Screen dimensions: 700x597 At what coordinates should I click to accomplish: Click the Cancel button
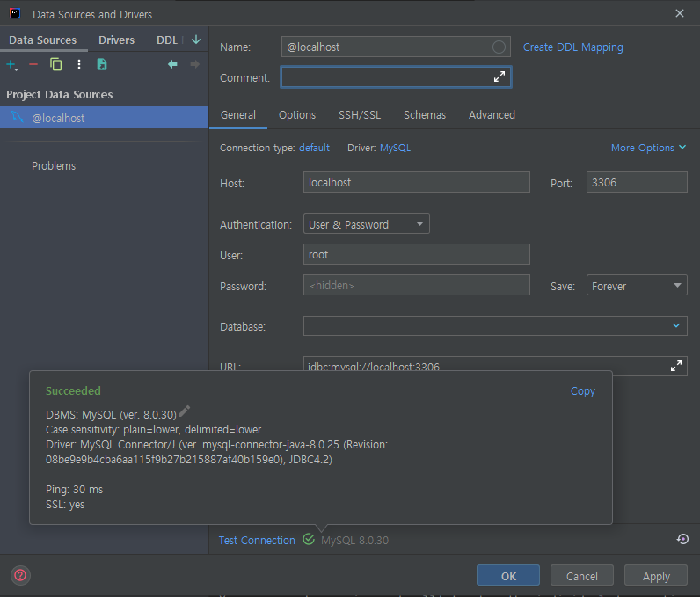(x=581, y=576)
